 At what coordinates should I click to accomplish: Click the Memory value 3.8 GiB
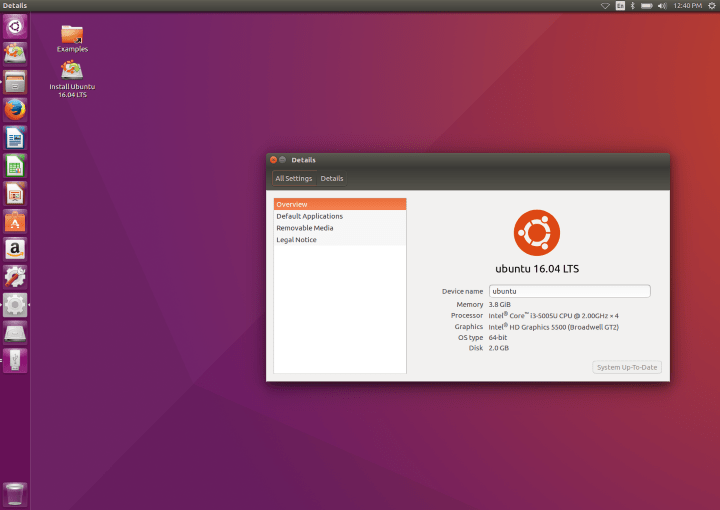tap(500, 304)
